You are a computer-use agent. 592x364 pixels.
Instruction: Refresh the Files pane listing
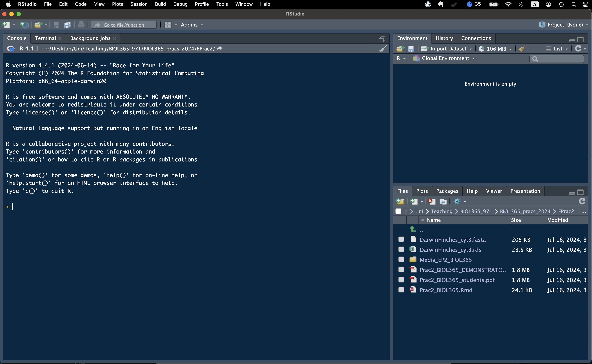(582, 201)
